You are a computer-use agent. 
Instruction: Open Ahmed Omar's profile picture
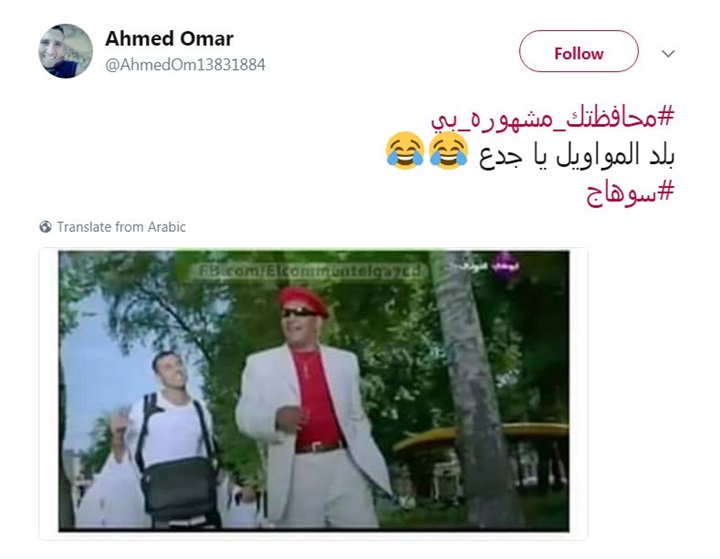click(x=65, y=51)
